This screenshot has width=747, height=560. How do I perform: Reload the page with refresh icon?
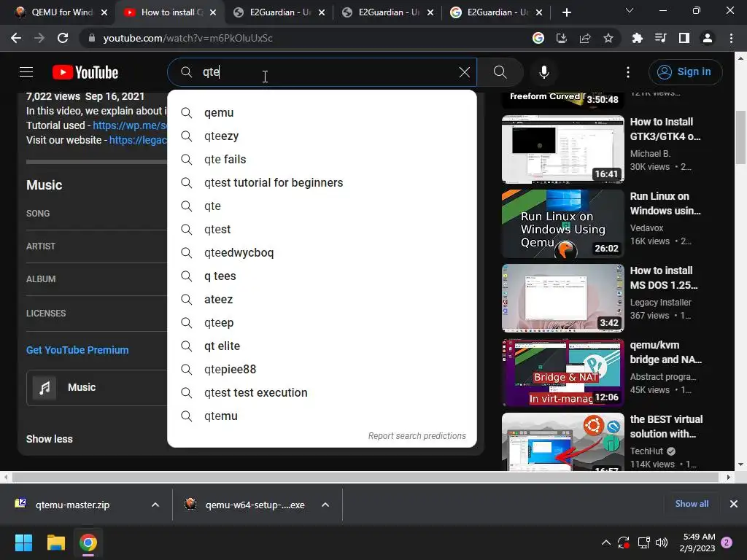point(63,38)
